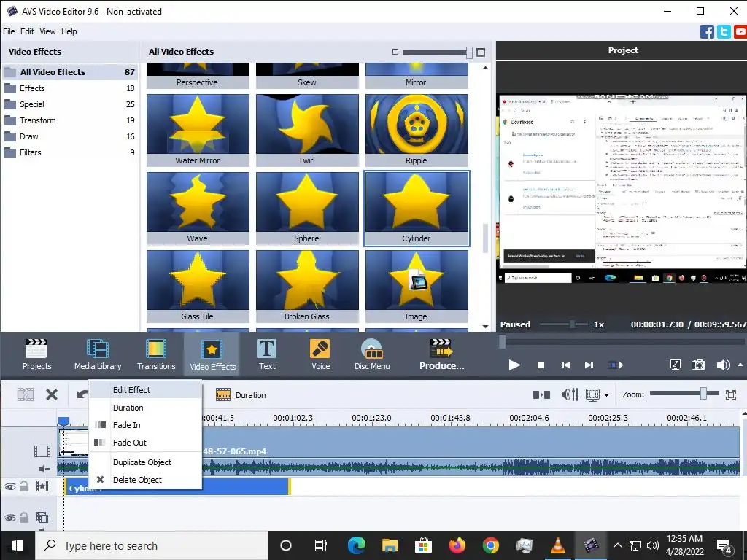The height and width of the screenshot is (560, 747).
Task: Jump to the next scene
Action: coord(616,365)
